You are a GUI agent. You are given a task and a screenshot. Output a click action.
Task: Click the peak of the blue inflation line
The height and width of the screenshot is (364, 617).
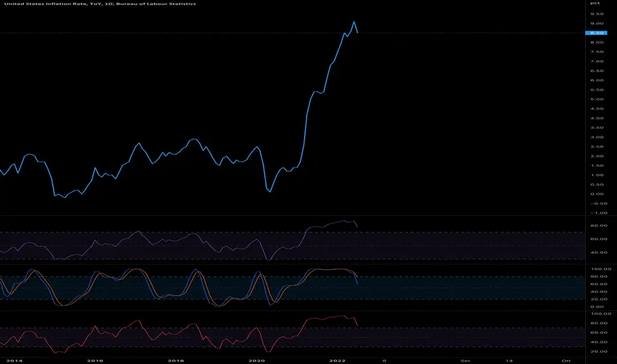click(354, 22)
